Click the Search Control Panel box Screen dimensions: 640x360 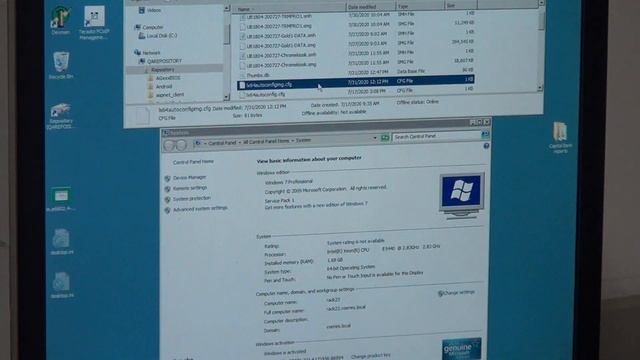[437, 136]
